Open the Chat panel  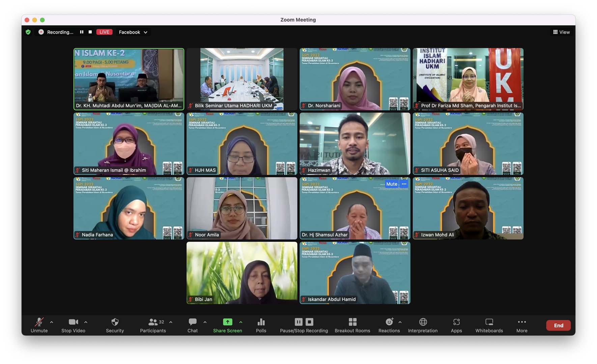(x=193, y=325)
